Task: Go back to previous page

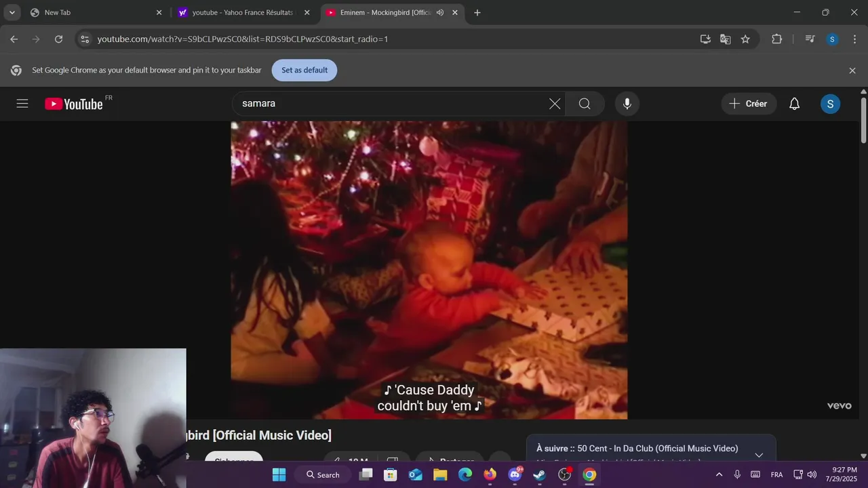Action: 14,39
